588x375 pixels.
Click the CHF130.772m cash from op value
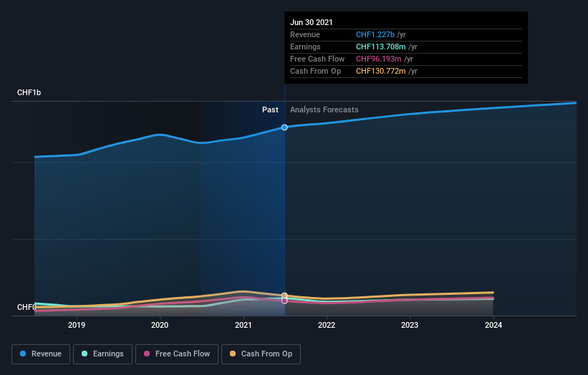click(380, 71)
